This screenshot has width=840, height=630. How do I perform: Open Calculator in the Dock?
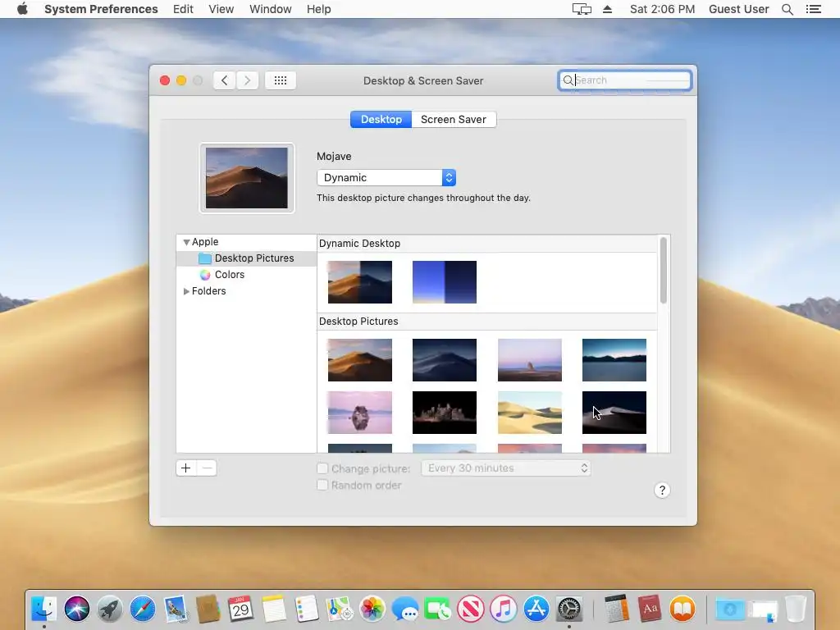tap(616, 609)
